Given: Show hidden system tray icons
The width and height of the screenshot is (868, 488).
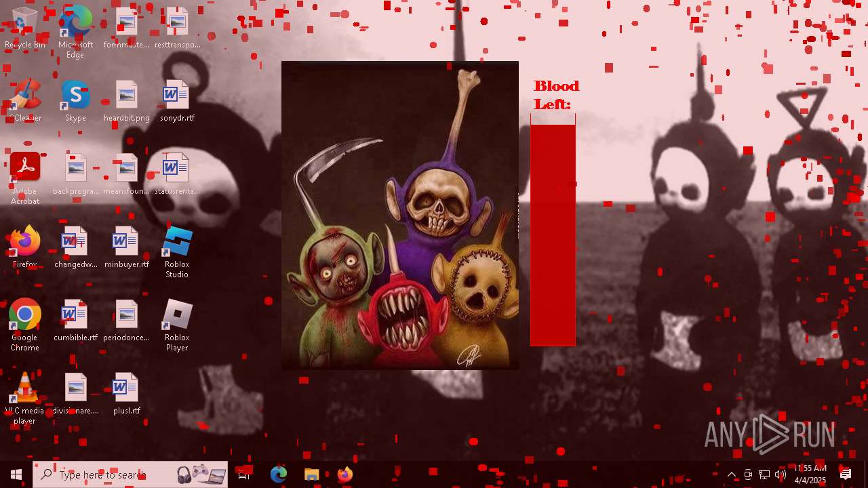Looking at the screenshot, I should point(732,474).
